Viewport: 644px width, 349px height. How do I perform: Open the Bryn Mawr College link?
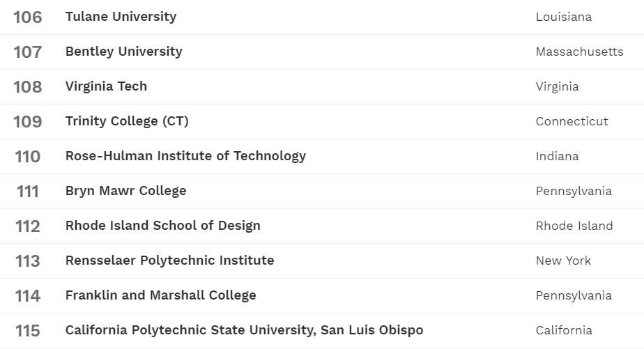[x=125, y=191]
